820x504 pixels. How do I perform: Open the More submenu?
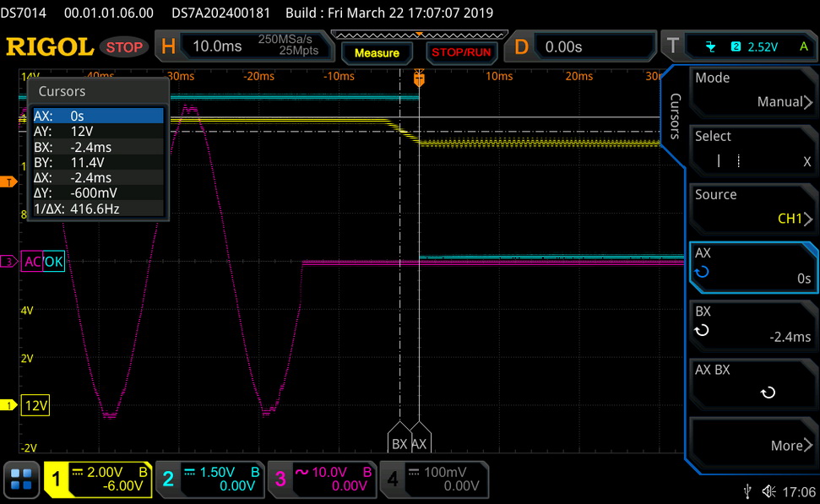[753, 443]
